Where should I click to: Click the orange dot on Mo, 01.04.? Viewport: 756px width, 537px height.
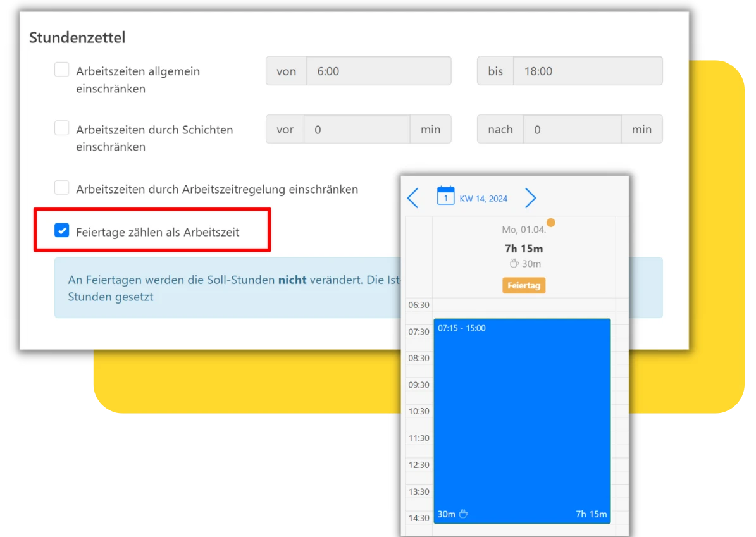tap(551, 222)
